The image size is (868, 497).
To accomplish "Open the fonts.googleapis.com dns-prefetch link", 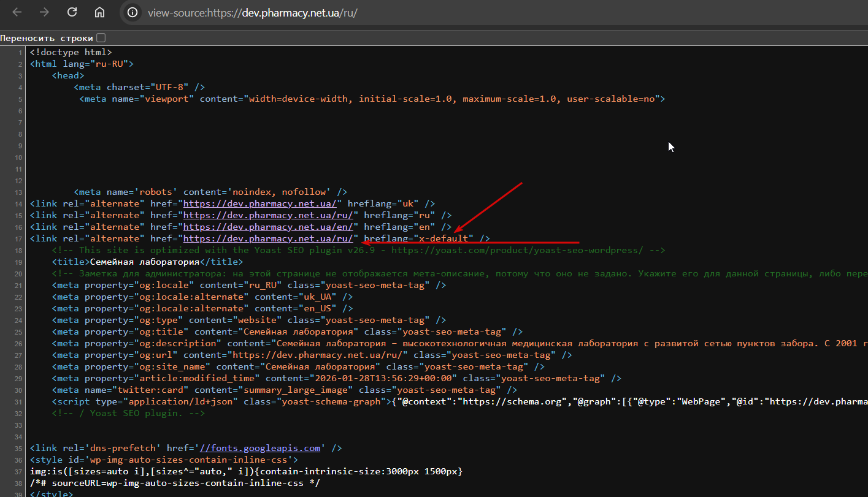I will pos(260,448).
